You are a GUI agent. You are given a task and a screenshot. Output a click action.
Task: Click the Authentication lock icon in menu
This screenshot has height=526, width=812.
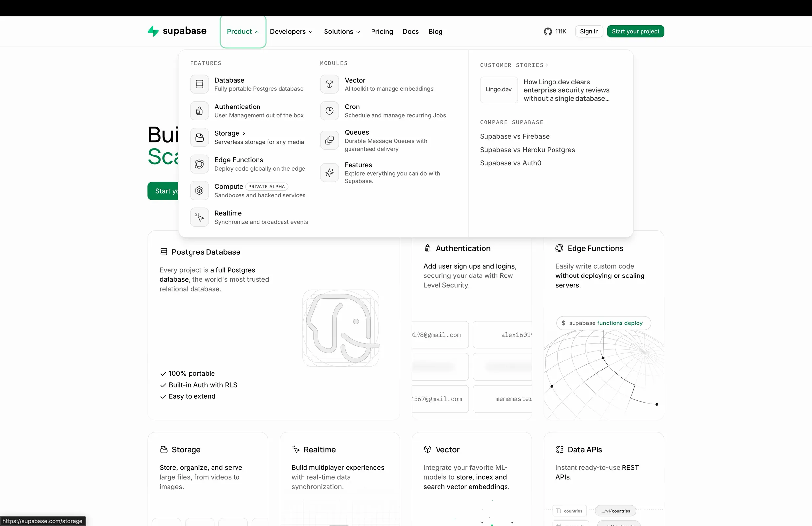click(x=199, y=111)
